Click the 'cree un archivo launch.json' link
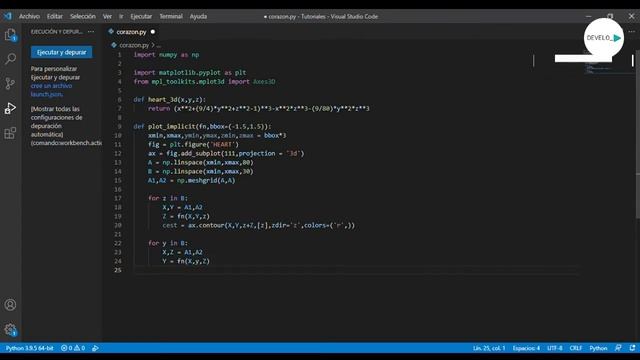This screenshot has height=360, width=640. coord(51,90)
